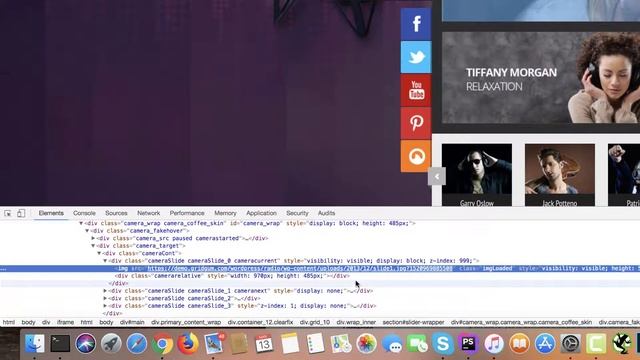640x360 pixels.
Task: Click the carousel previous arrow
Action: [437, 177]
